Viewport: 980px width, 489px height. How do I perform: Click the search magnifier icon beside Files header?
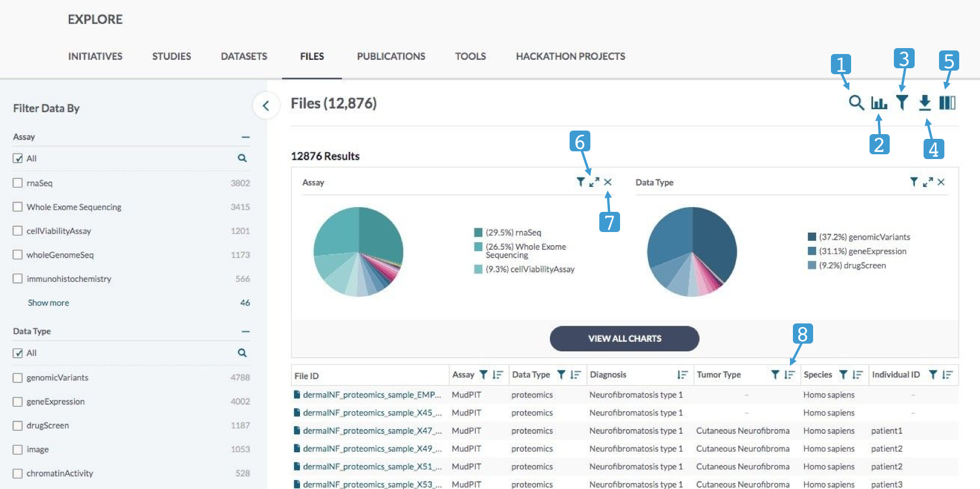click(x=855, y=103)
